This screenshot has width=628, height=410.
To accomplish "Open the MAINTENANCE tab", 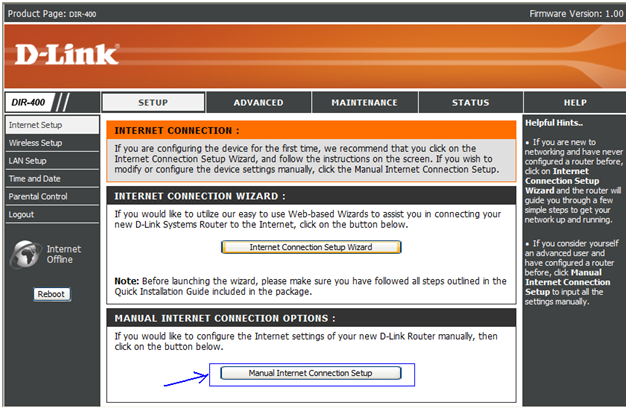I will click(364, 102).
